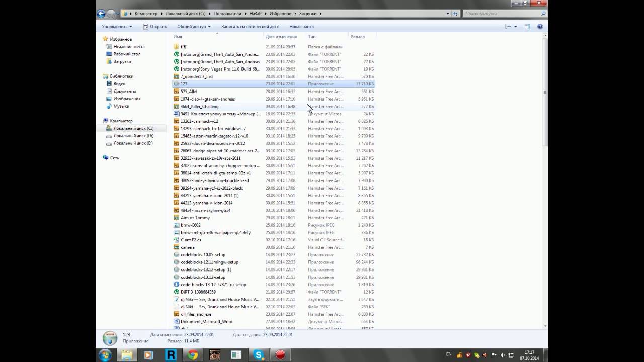Select Рабочий стол in the sidebar
The width and height of the screenshot is (644, 362).
point(127,54)
